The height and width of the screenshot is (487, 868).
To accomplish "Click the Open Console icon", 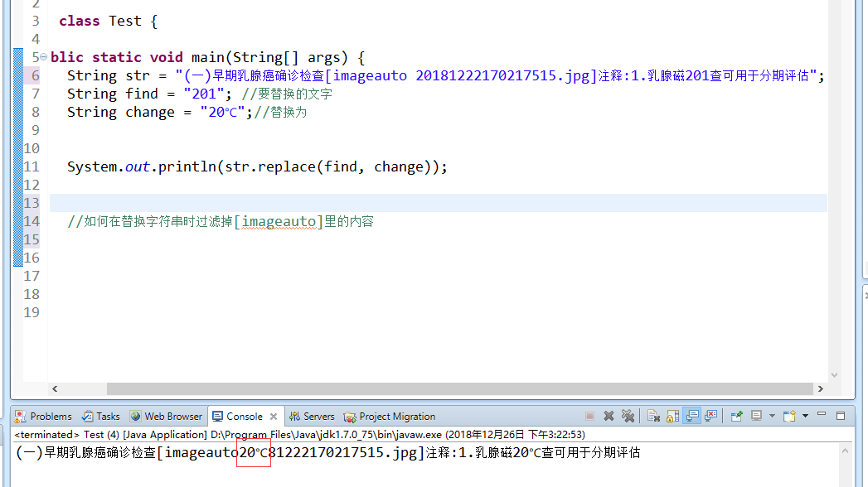I will pyautogui.click(x=789, y=416).
